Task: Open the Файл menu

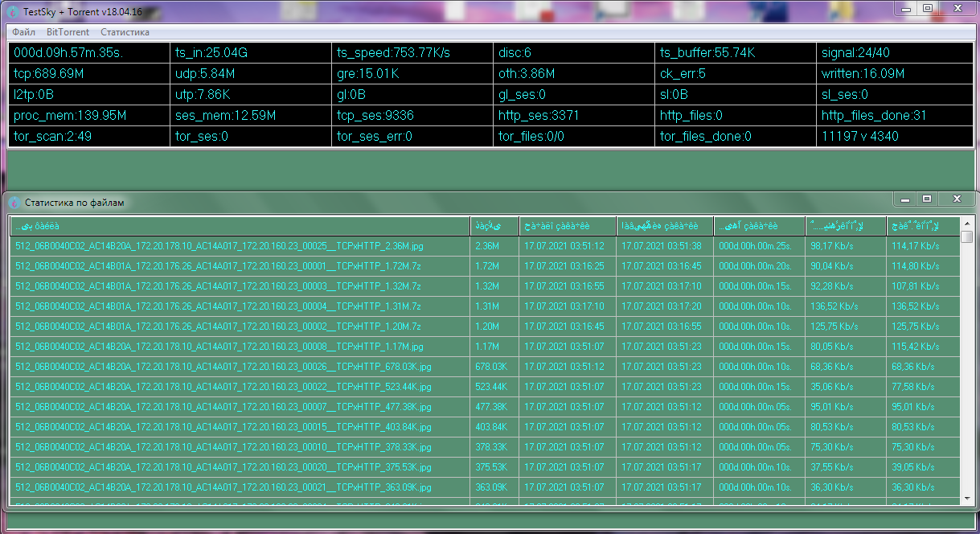Action: (x=24, y=32)
